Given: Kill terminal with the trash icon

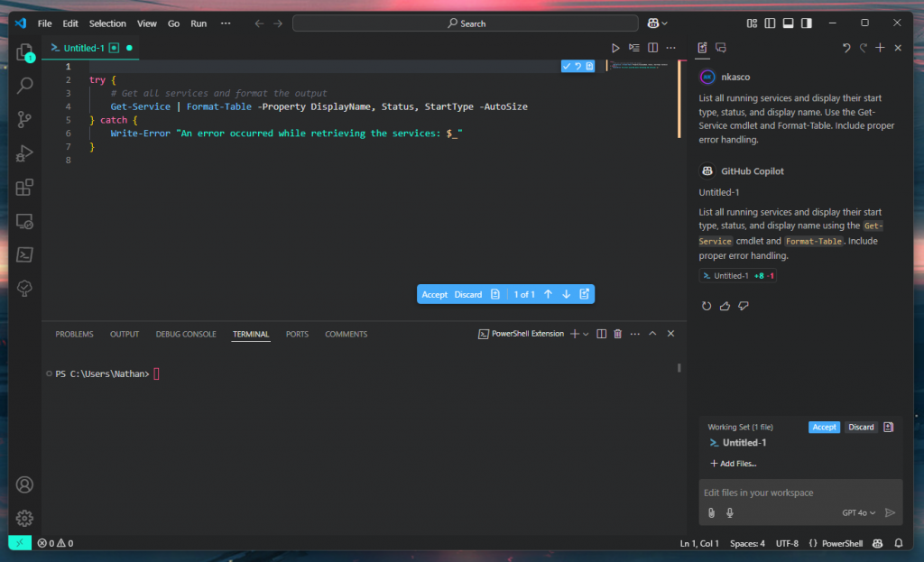Looking at the screenshot, I should 617,334.
